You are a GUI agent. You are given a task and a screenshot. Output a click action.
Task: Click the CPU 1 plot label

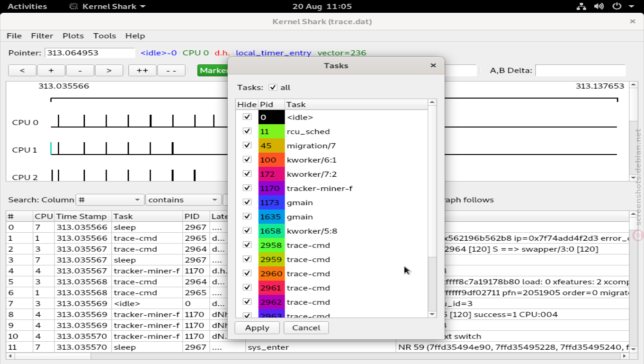(25, 150)
